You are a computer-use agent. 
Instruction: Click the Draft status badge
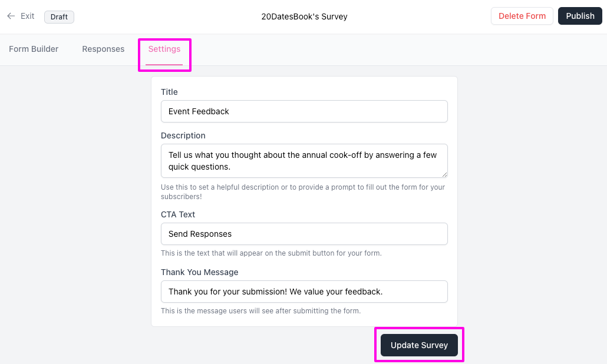point(59,16)
